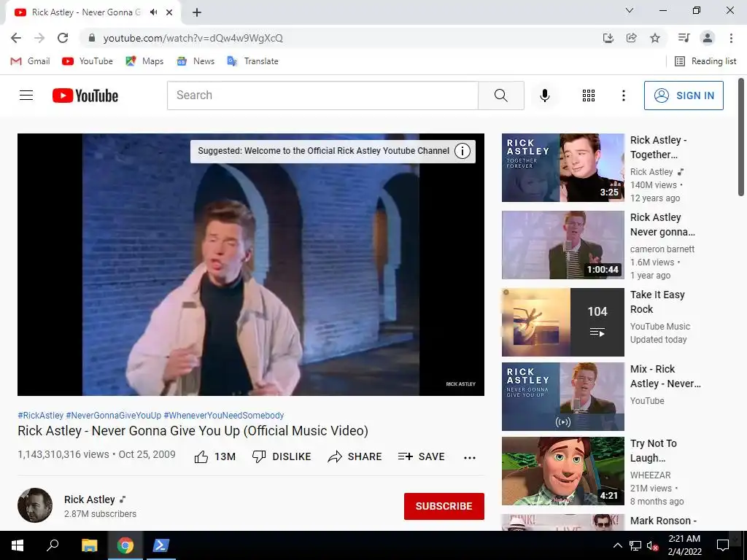Click the #NeverGonnaGiveYouUp hashtag link

[x=113, y=415]
